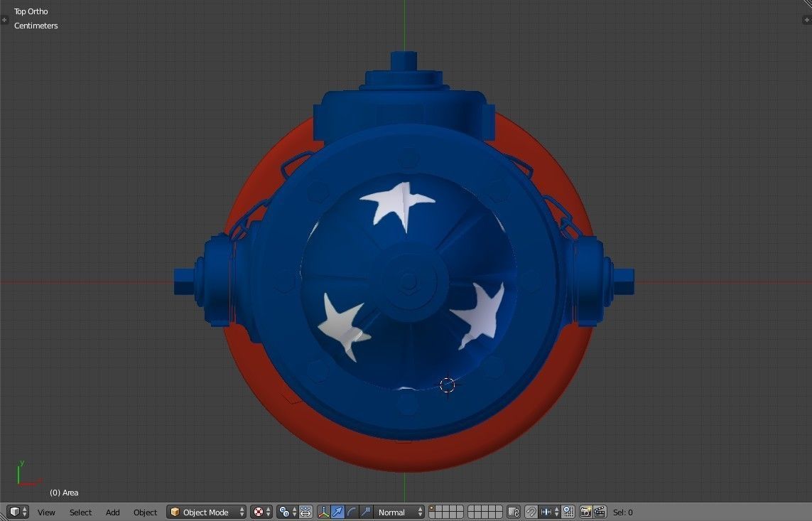Open the editor type selector (cube icon)
The width and height of the screenshot is (812, 521).
tap(18, 512)
